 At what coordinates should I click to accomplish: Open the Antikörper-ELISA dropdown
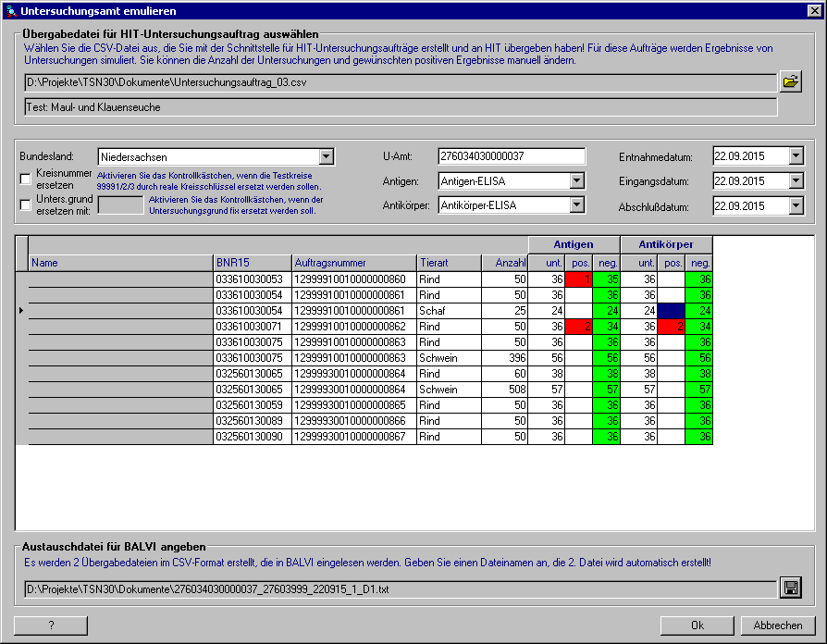(x=577, y=205)
